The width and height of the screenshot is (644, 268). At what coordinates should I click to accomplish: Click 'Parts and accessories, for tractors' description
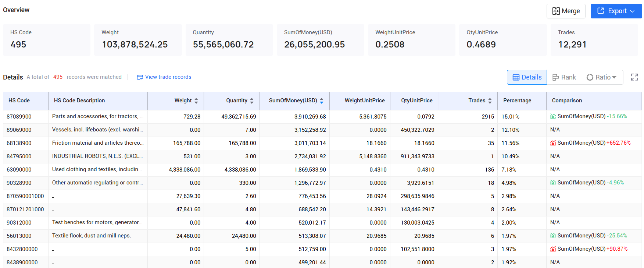[x=98, y=116]
